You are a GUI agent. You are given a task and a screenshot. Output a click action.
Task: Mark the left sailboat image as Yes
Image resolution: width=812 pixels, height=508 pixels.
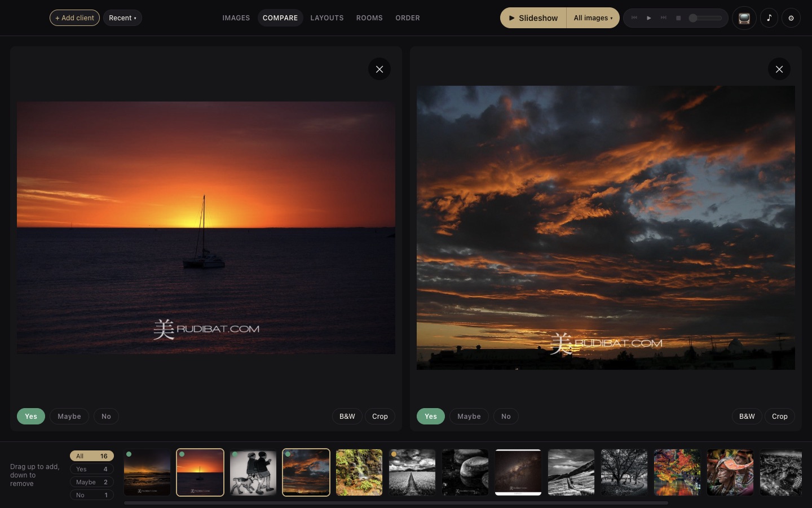click(x=31, y=417)
